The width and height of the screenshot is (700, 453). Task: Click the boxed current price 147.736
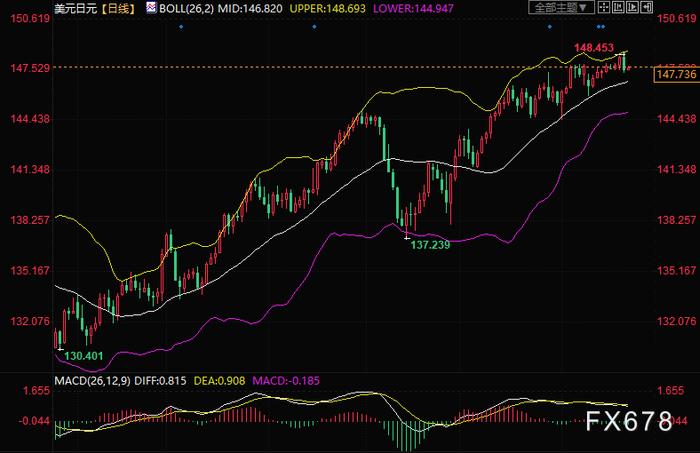(x=676, y=74)
